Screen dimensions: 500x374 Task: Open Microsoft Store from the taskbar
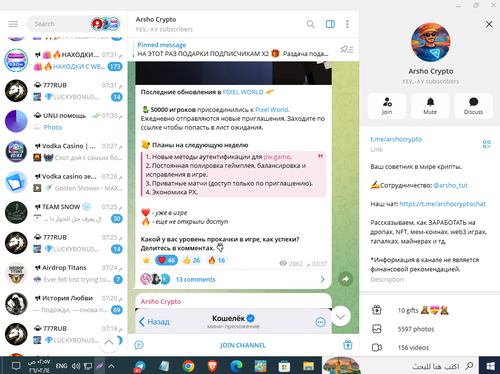[284, 366]
